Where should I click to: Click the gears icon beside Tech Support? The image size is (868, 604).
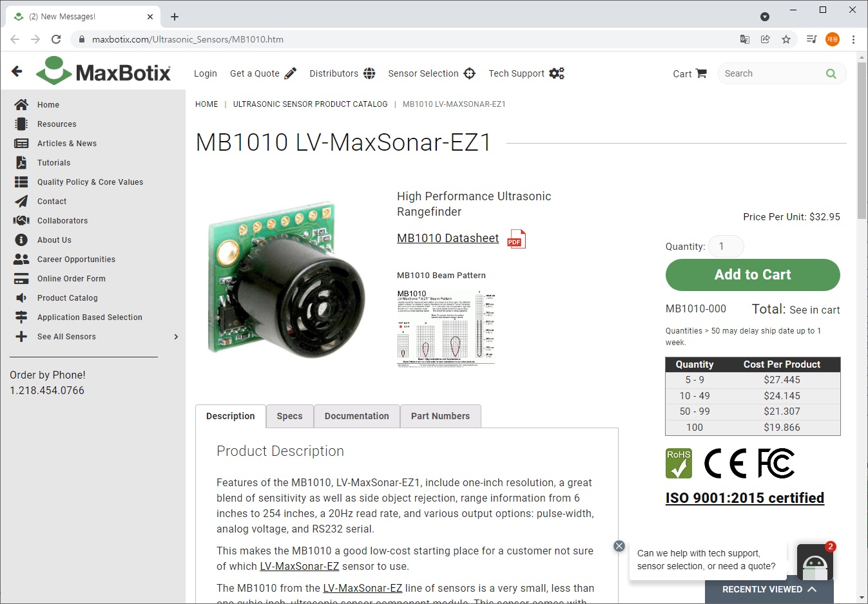pos(557,73)
